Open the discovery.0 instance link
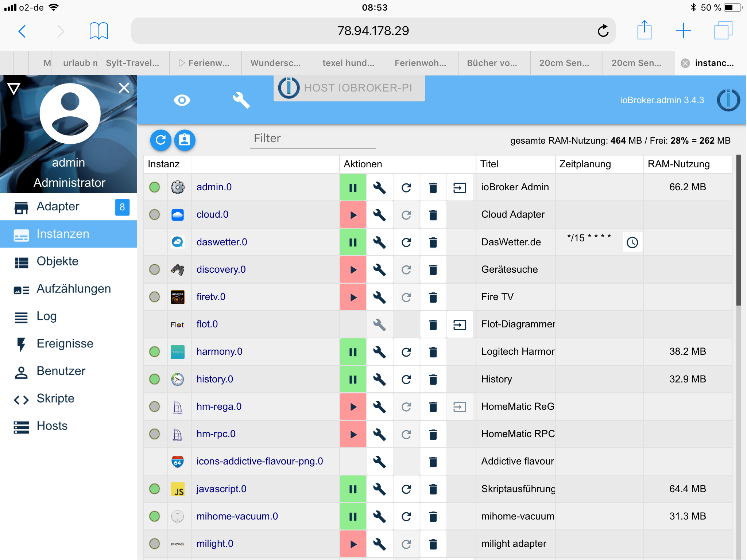747x560 pixels. click(221, 269)
